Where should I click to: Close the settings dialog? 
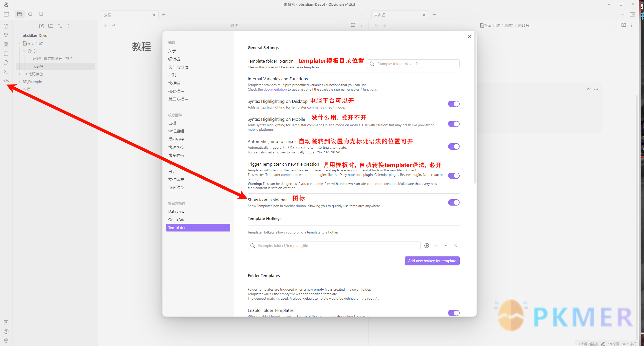click(470, 36)
